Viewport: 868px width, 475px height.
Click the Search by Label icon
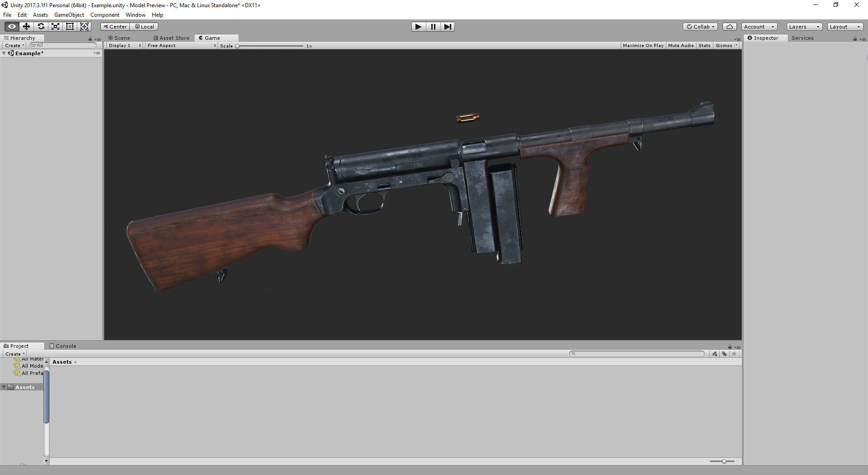pos(724,354)
